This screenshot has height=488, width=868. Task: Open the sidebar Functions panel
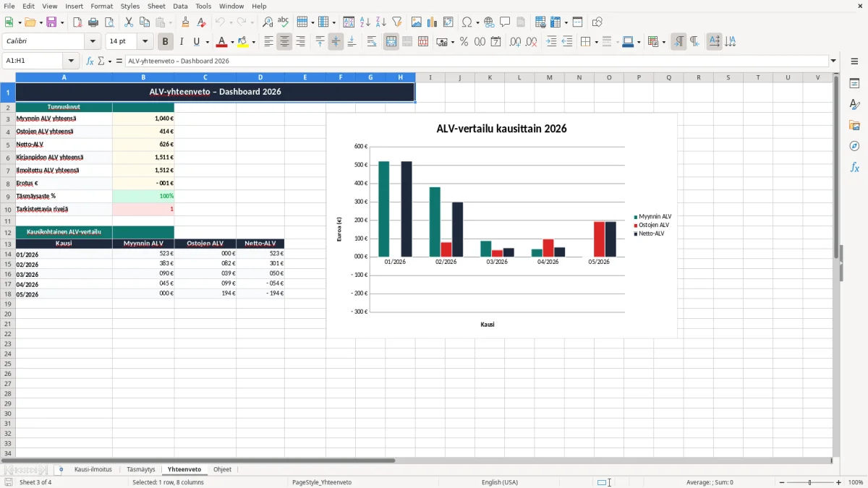point(854,167)
